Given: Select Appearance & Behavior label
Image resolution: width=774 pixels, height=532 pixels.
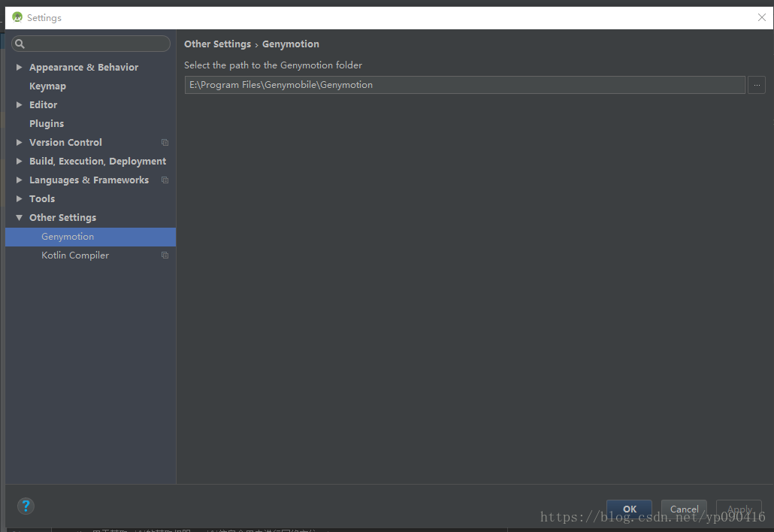Looking at the screenshot, I should tap(83, 67).
